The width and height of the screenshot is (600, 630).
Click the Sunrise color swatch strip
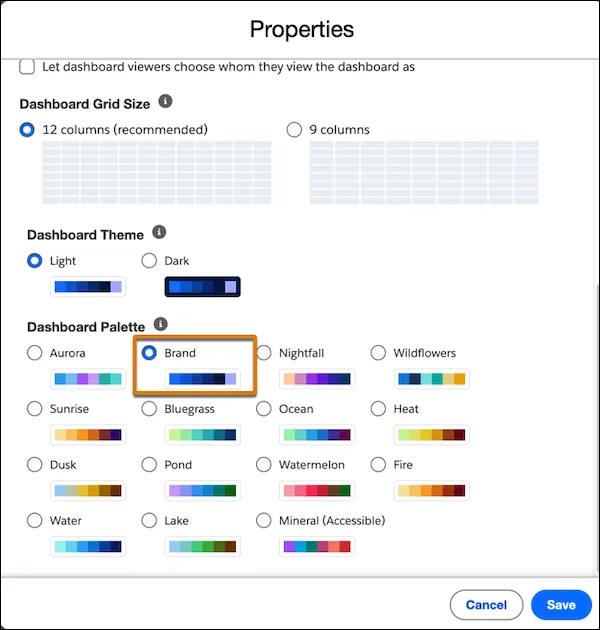pos(88,435)
